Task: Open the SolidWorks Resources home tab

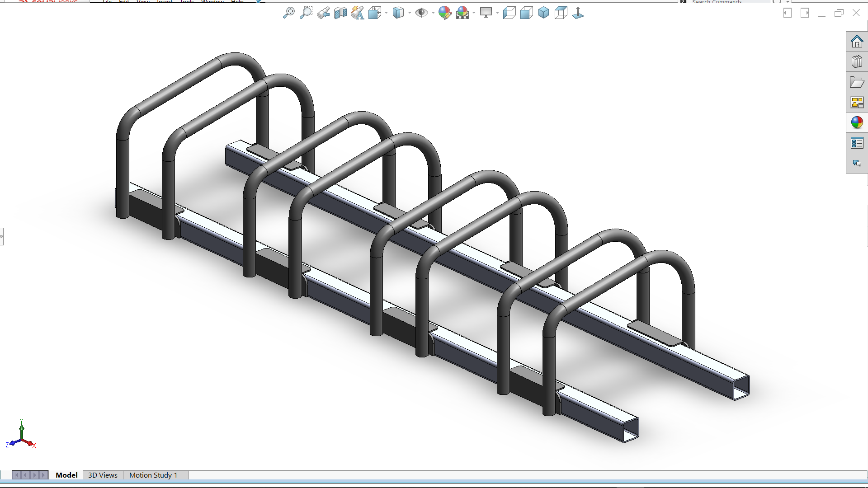Action: [x=857, y=42]
